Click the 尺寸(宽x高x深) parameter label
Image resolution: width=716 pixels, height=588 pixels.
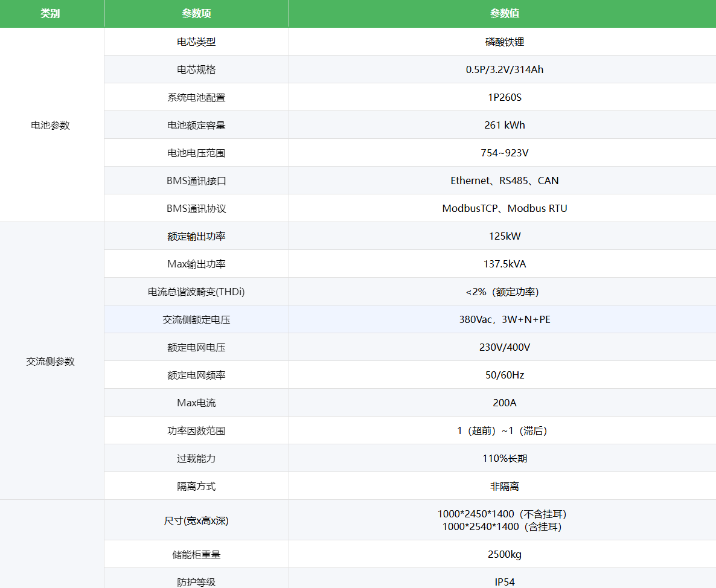(x=196, y=520)
